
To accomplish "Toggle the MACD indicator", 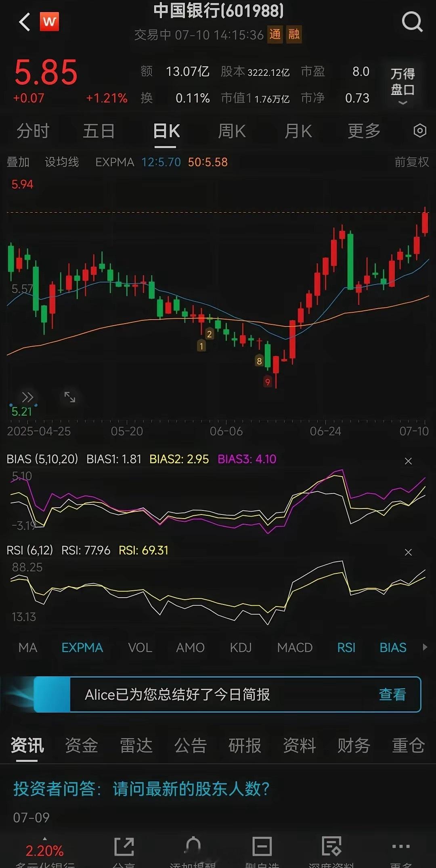I will (295, 648).
